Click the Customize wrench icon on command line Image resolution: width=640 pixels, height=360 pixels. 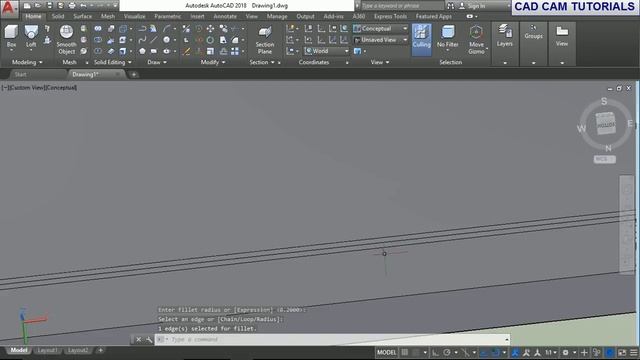[x=149, y=340]
